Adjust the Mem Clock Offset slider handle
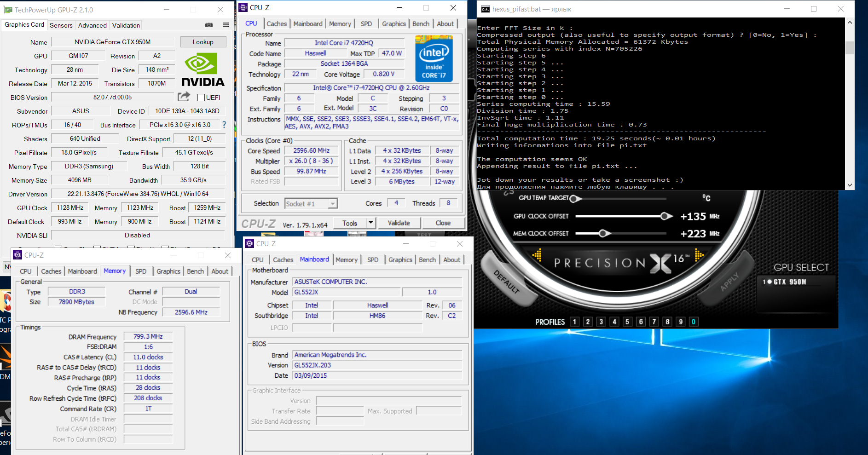The image size is (868, 455). pyautogui.click(x=604, y=233)
